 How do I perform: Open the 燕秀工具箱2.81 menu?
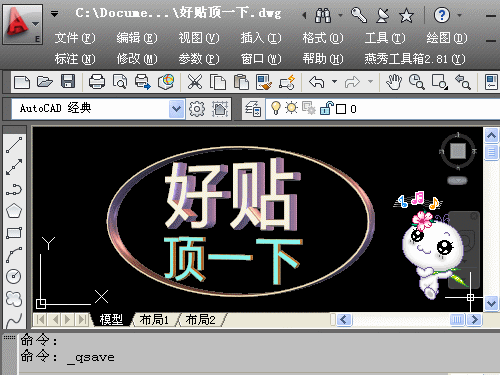[415, 59]
